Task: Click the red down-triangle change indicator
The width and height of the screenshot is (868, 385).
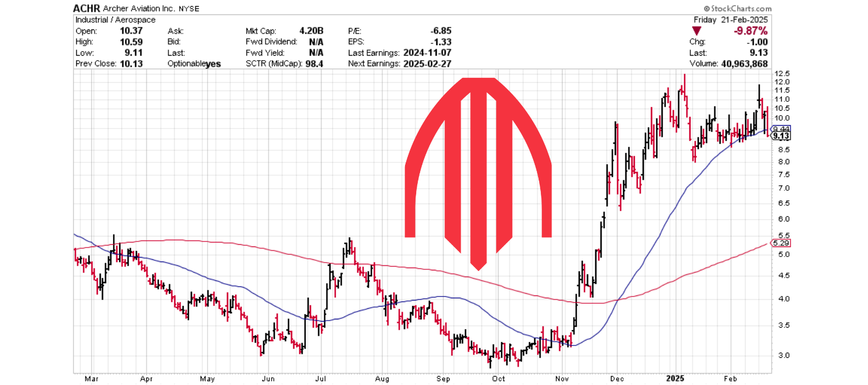Action: 696,31
